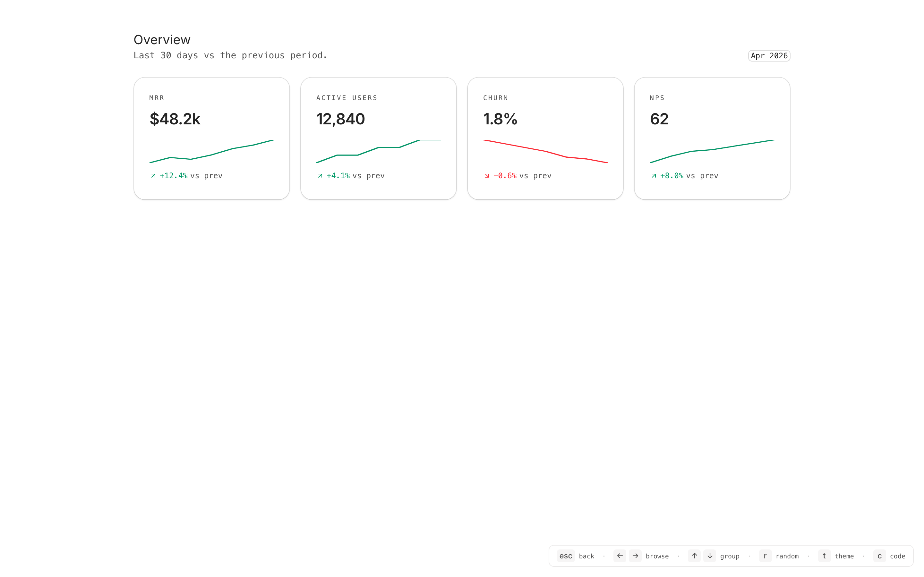Open the Apr 2026 date badge
924x577 pixels.
(769, 56)
